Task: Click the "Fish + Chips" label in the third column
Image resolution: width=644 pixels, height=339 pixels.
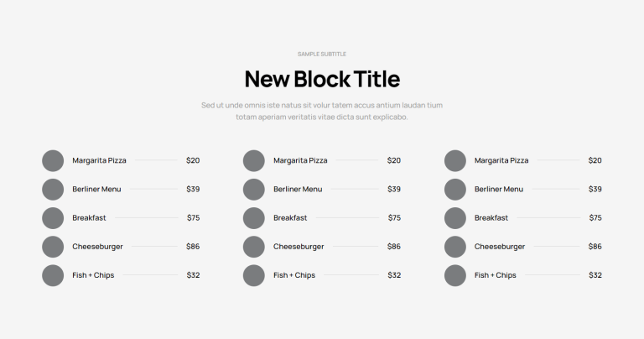Action: click(x=496, y=275)
